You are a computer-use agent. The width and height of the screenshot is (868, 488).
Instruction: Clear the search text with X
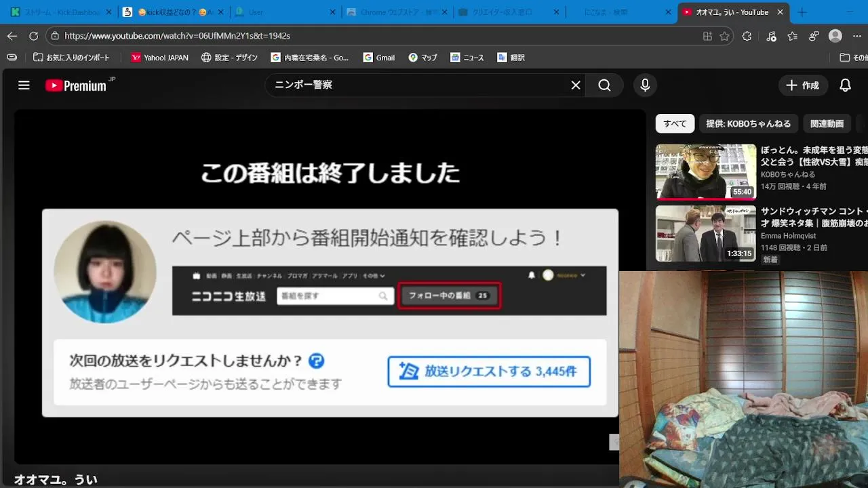click(x=576, y=85)
